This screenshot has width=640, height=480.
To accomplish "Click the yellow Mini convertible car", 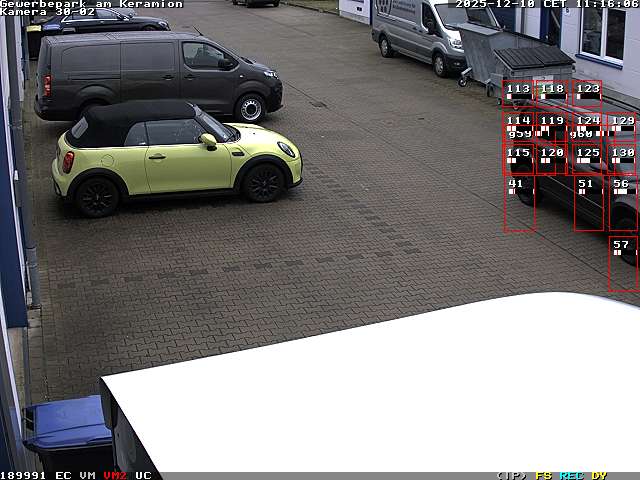I will (175, 155).
